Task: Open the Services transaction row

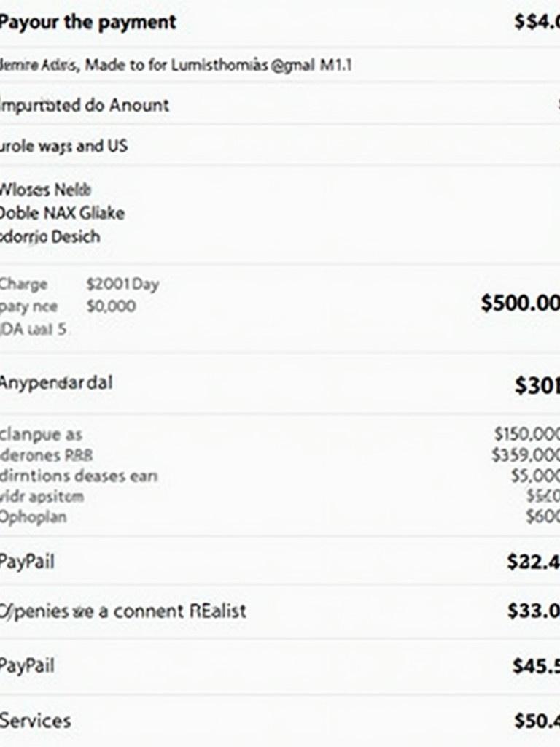Action: [280, 720]
